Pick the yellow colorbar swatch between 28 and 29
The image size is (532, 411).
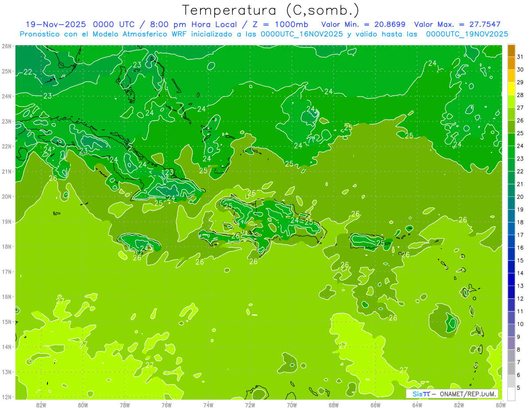[x=511, y=89]
